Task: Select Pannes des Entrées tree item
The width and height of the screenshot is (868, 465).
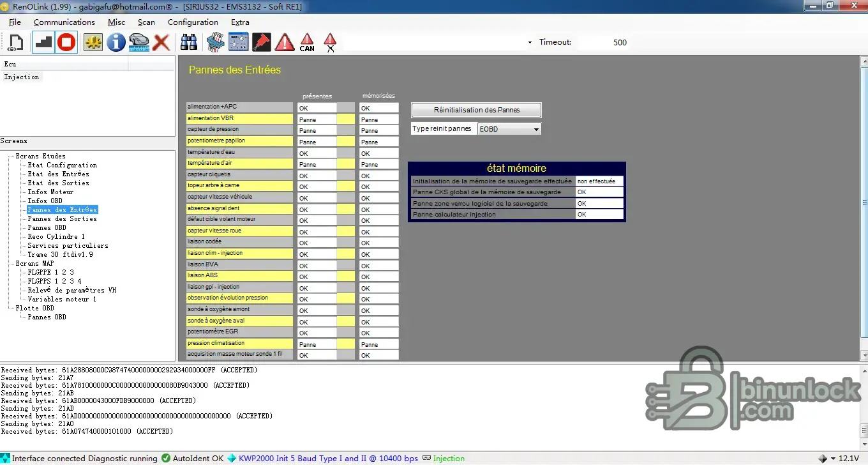Action: [63, 210]
